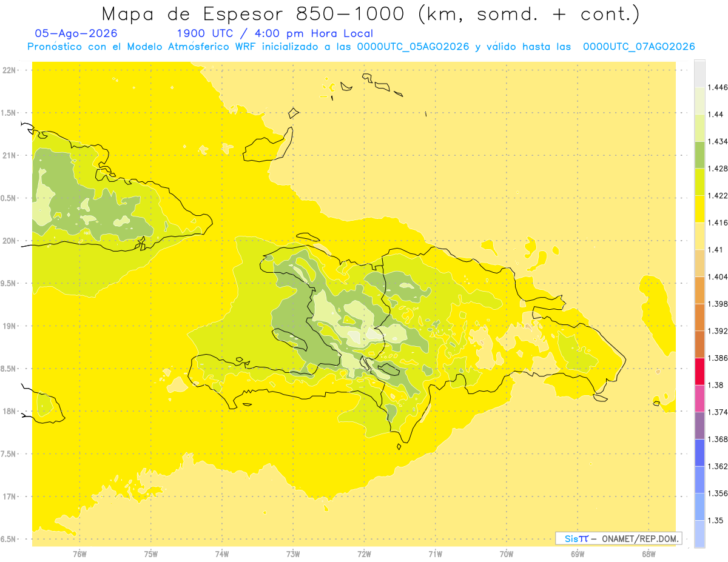Click the 22N latitude label
The width and height of the screenshot is (728, 562).
[x=10, y=70]
